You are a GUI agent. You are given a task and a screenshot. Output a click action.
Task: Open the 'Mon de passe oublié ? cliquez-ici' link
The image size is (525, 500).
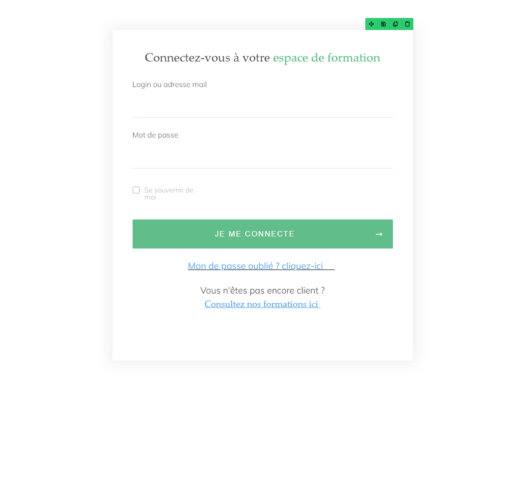point(255,266)
